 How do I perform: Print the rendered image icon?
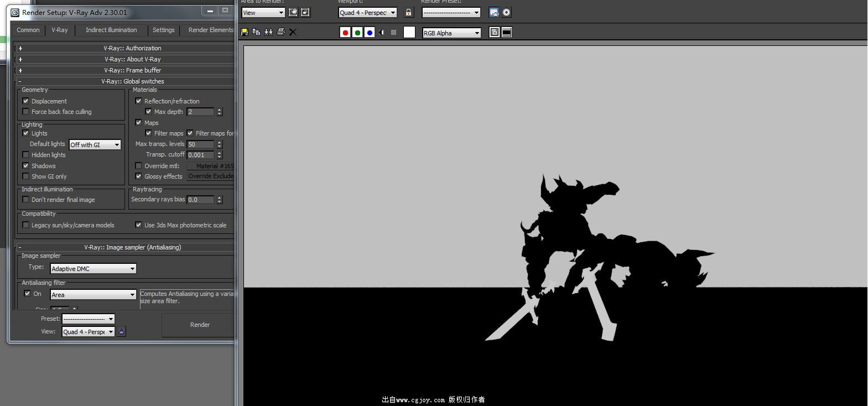pos(281,32)
